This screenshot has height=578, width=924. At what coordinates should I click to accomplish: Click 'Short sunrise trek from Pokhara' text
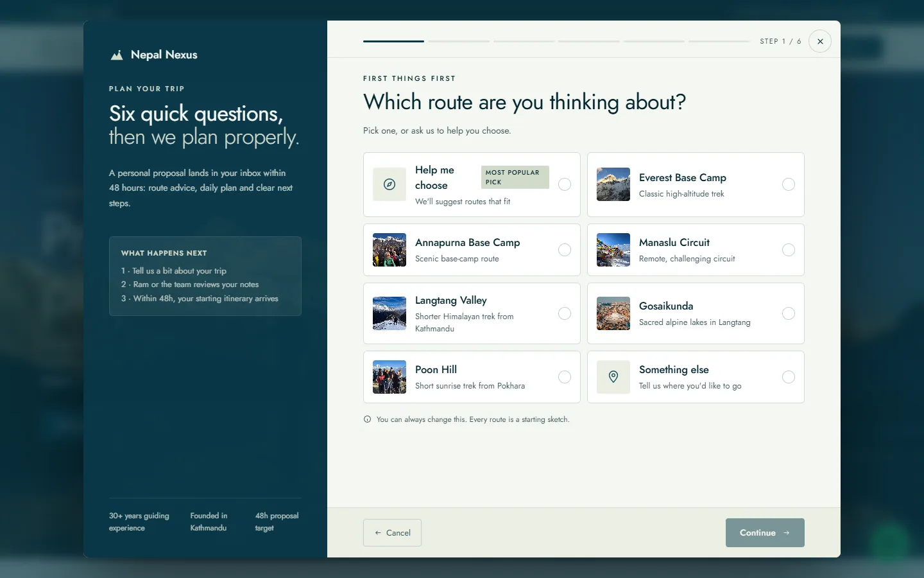(x=470, y=386)
